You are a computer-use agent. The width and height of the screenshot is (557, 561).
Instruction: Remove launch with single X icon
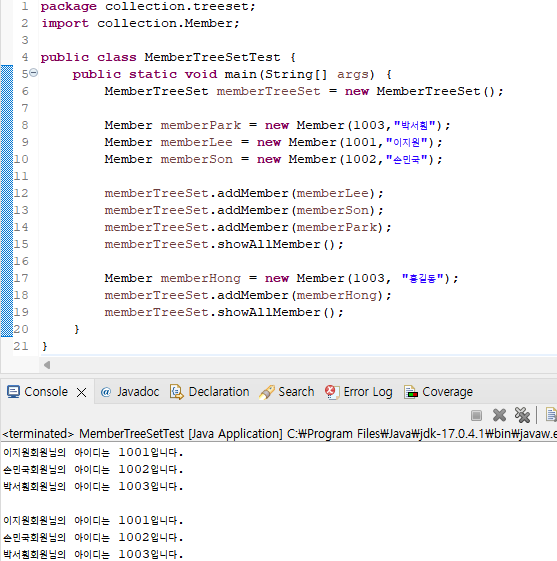pos(499,415)
